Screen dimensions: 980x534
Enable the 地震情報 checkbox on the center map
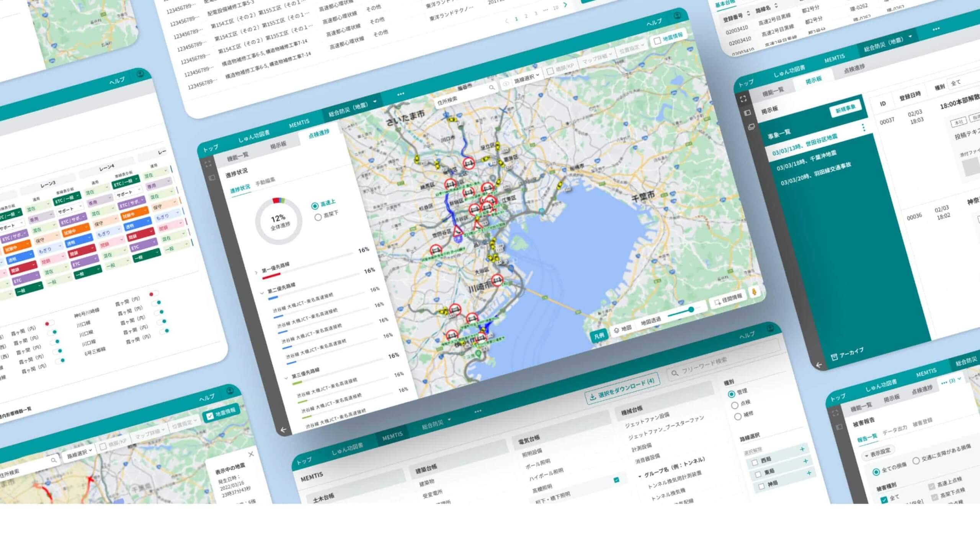(x=657, y=41)
